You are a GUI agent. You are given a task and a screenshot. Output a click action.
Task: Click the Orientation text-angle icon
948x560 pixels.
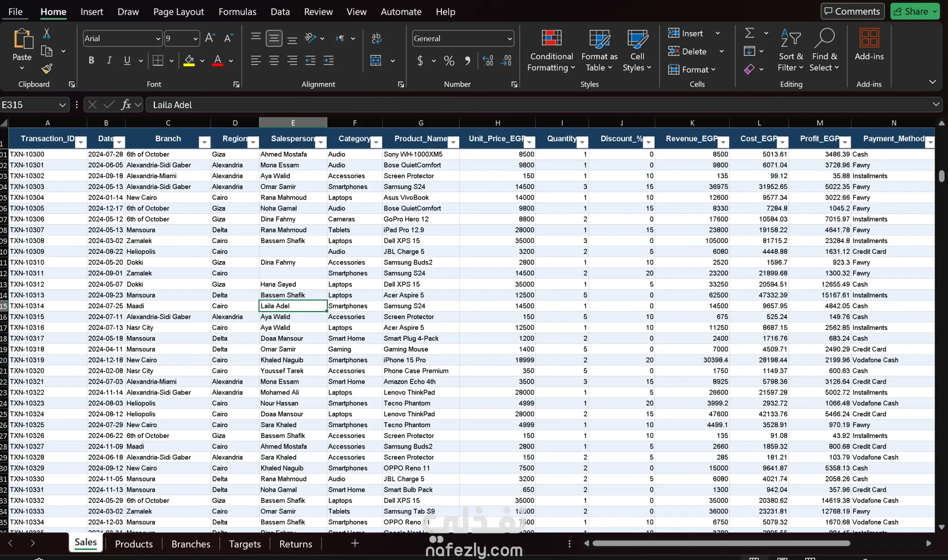(311, 38)
